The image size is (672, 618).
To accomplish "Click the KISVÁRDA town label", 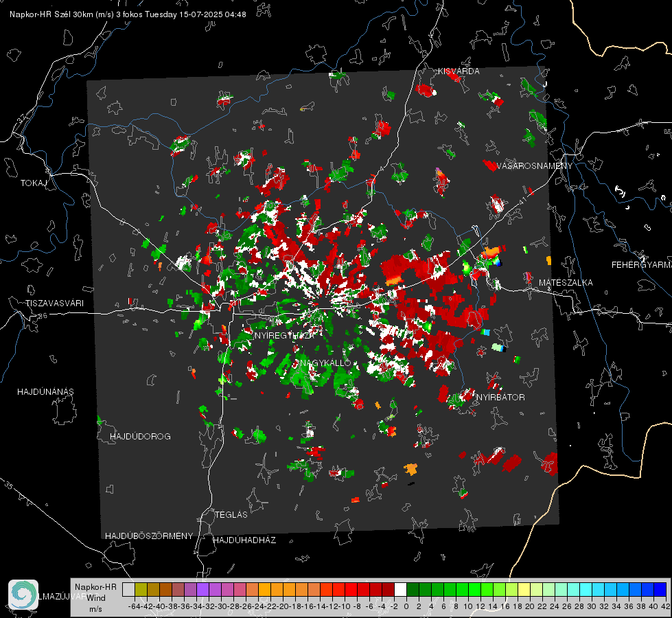I will 459,71.
